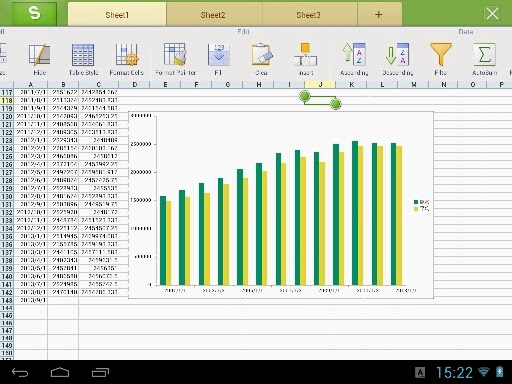Click the chart's vertical axis labels
The image size is (512, 384).
tap(142, 200)
